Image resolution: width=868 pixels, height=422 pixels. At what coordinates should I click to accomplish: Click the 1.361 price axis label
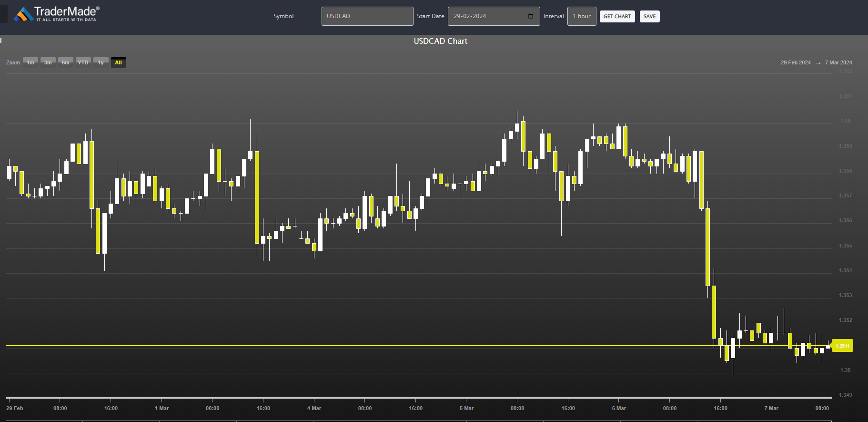pos(845,96)
